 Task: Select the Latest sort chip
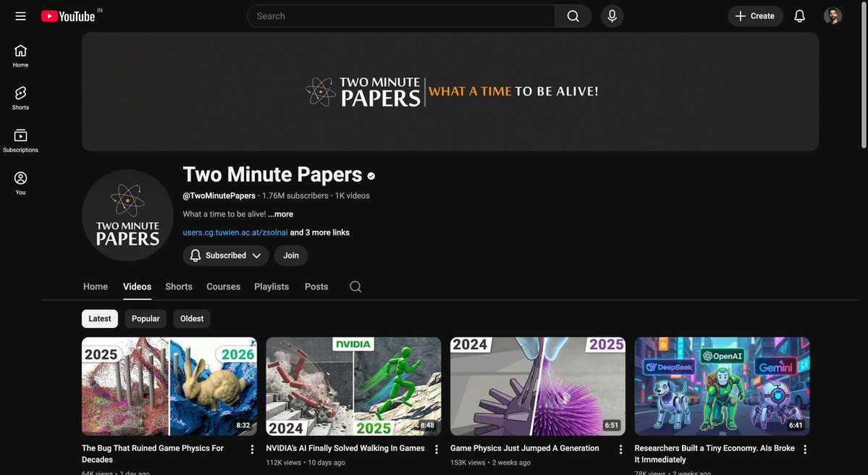[100, 319]
